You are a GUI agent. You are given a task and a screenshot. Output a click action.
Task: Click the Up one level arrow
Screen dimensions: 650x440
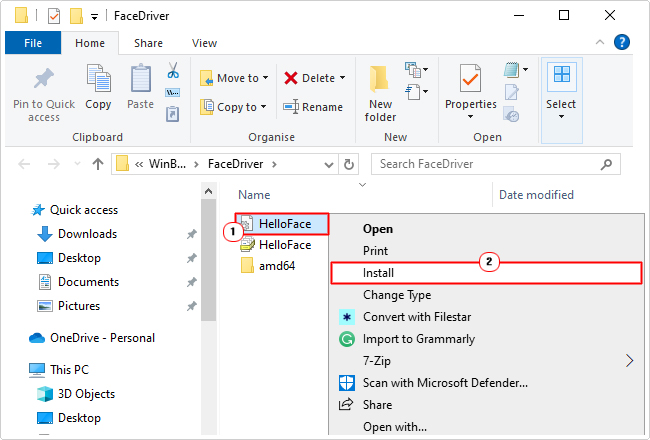coord(98,164)
